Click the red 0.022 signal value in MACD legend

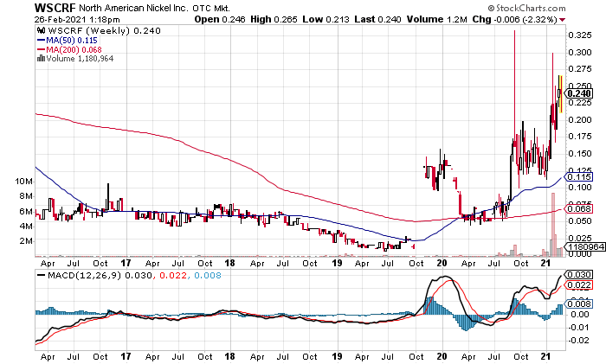173,276
